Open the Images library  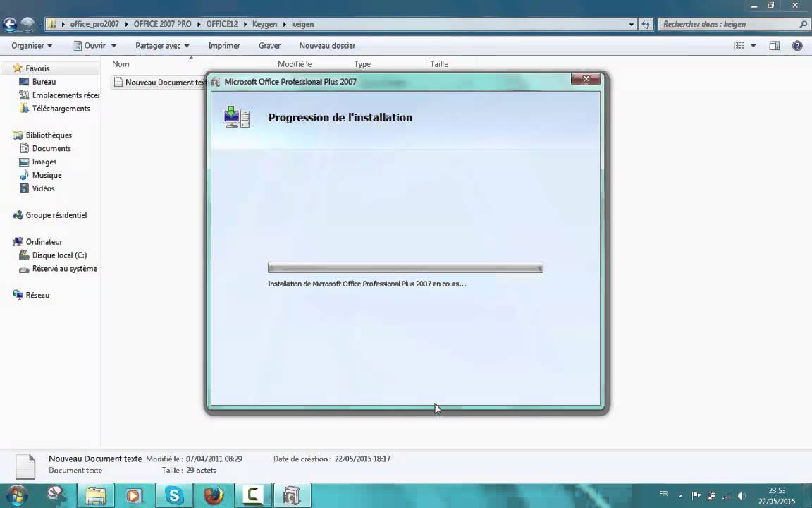point(44,162)
